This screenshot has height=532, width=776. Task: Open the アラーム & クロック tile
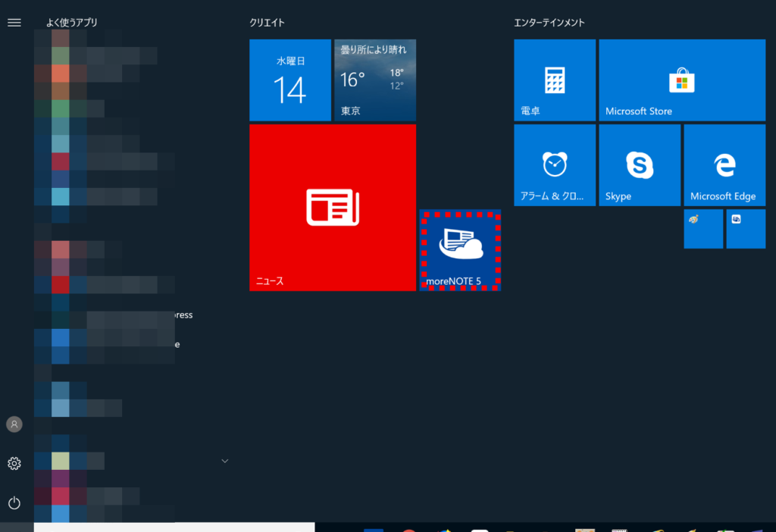click(x=555, y=165)
